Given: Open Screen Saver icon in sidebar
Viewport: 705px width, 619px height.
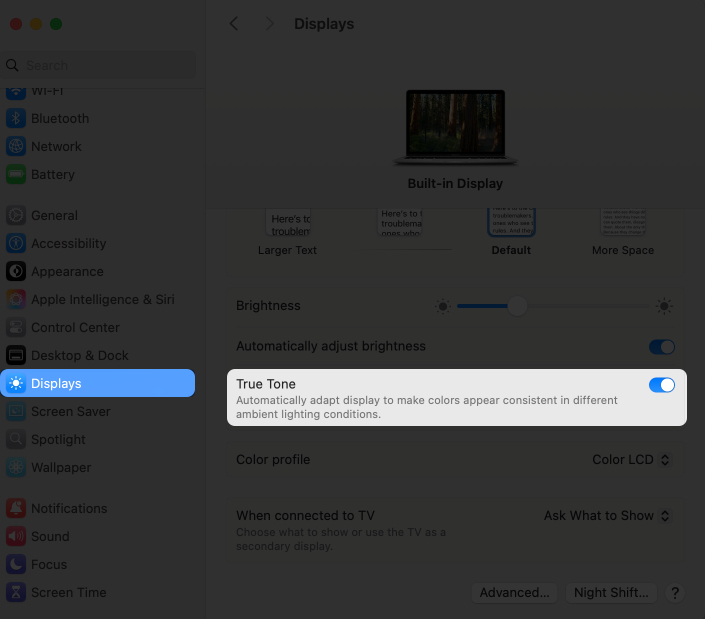Looking at the screenshot, I should pyautogui.click(x=15, y=411).
